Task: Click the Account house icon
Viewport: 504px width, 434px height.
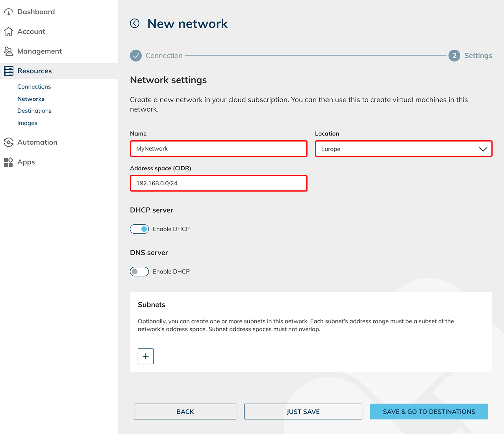Action: (8, 32)
